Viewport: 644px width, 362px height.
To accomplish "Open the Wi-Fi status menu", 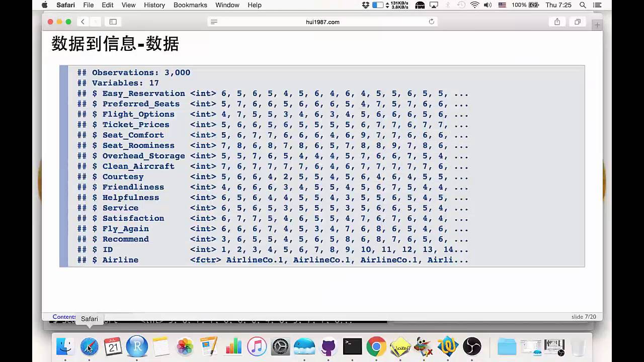I will coord(474,5).
